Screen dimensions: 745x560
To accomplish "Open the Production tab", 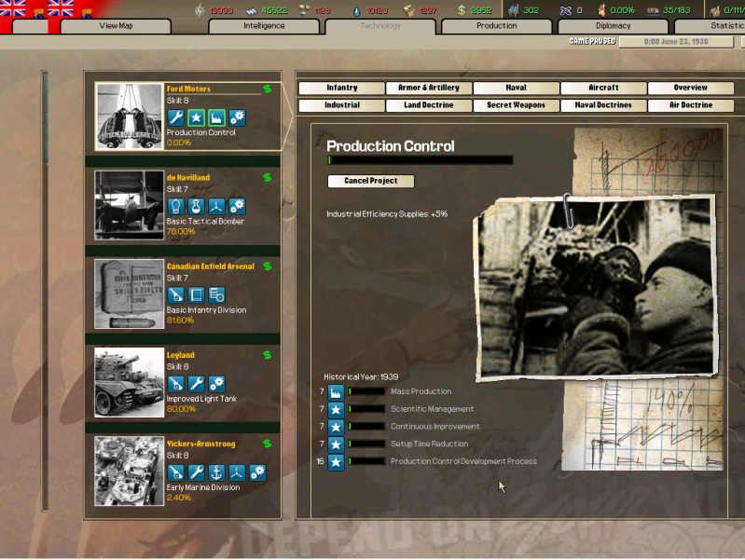I will (496, 26).
